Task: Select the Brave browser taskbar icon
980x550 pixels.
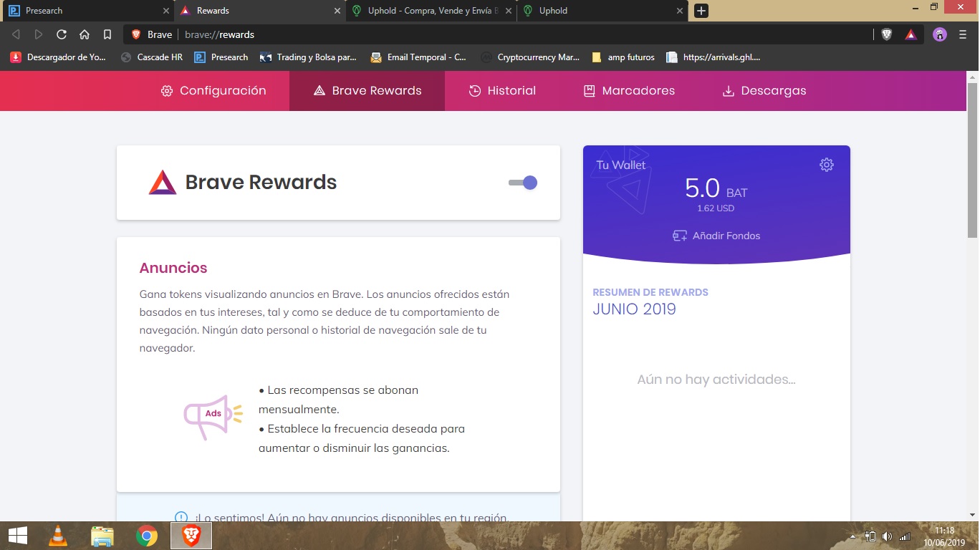Action: click(191, 536)
